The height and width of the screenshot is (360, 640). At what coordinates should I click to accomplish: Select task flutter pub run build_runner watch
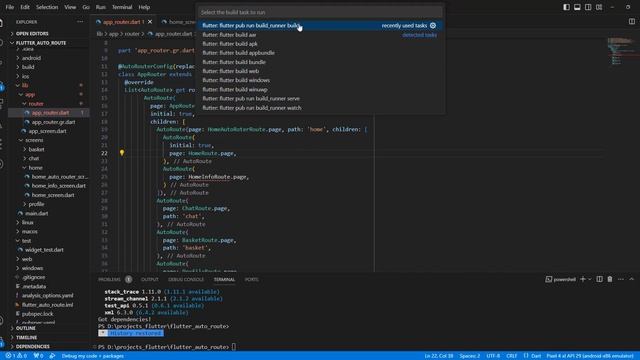[x=320, y=108]
